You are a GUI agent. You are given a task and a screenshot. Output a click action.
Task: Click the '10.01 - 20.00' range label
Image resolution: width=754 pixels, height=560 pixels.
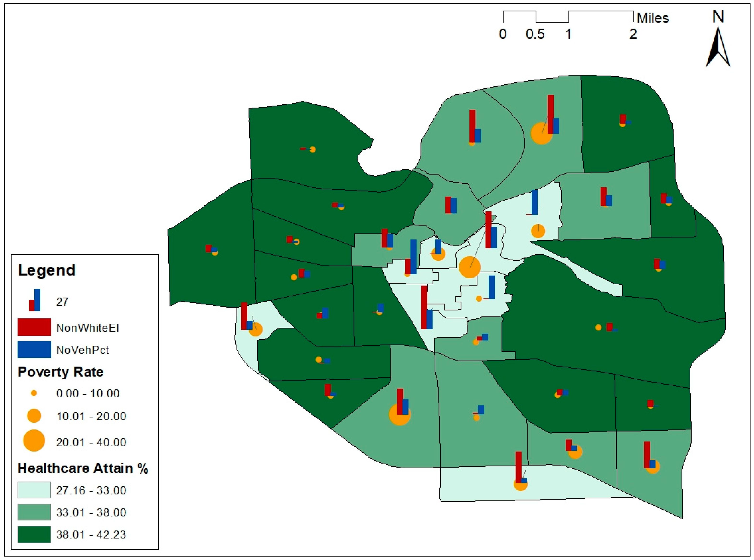[91, 417]
